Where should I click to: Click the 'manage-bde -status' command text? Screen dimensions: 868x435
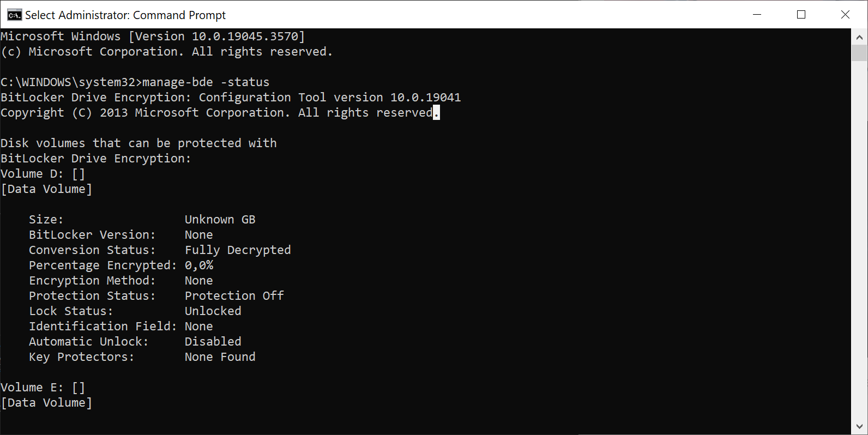coord(206,82)
